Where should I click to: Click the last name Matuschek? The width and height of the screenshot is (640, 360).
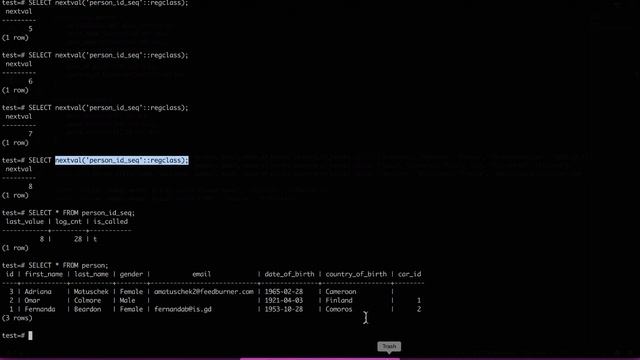[91, 291]
